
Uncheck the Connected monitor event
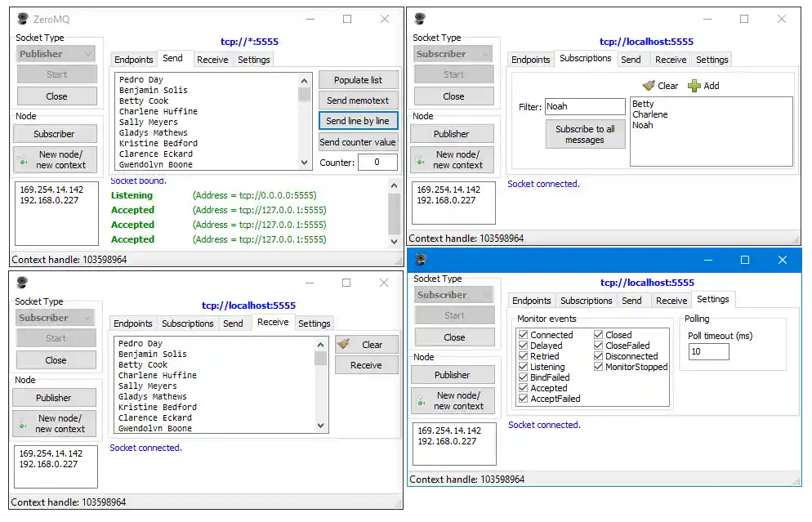click(523, 335)
